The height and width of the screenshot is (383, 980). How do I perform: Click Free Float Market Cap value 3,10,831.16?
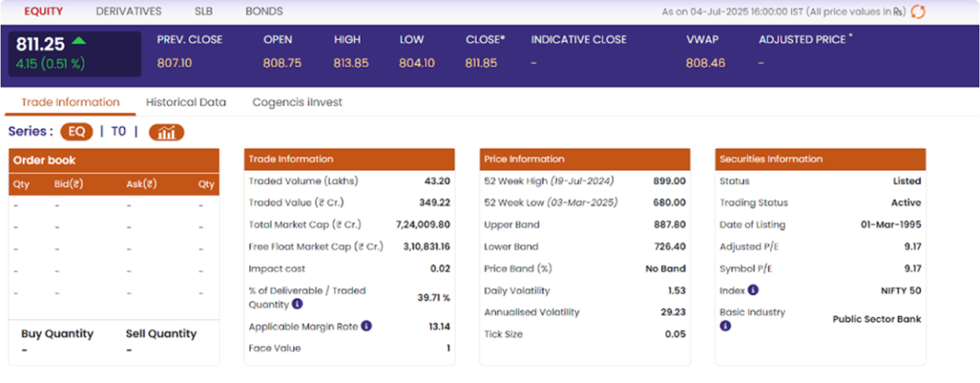(x=427, y=247)
